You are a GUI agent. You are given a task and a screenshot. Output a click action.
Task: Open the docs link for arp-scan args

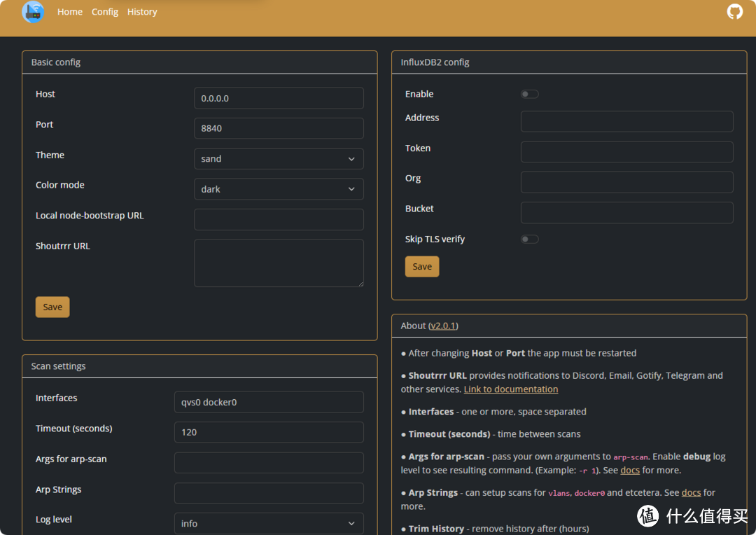[x=630, y=471]
